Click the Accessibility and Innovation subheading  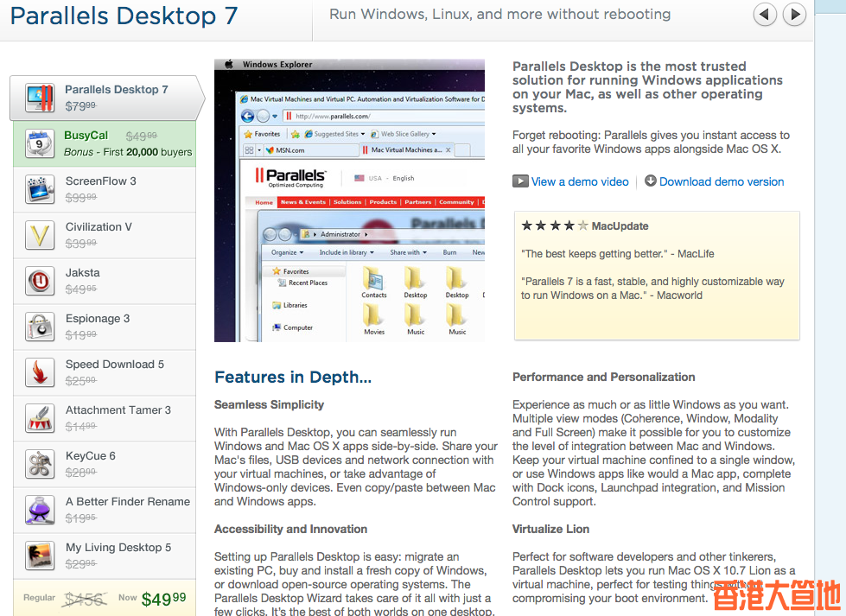click(291, 529)
